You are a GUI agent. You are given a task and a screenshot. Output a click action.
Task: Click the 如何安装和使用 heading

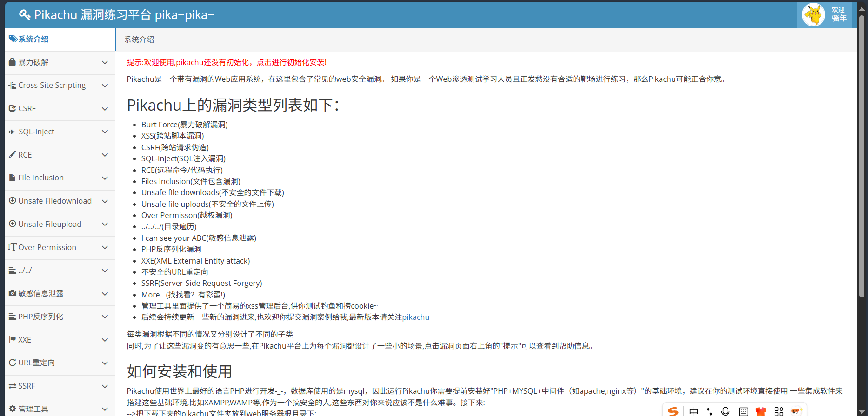[180, 371]
